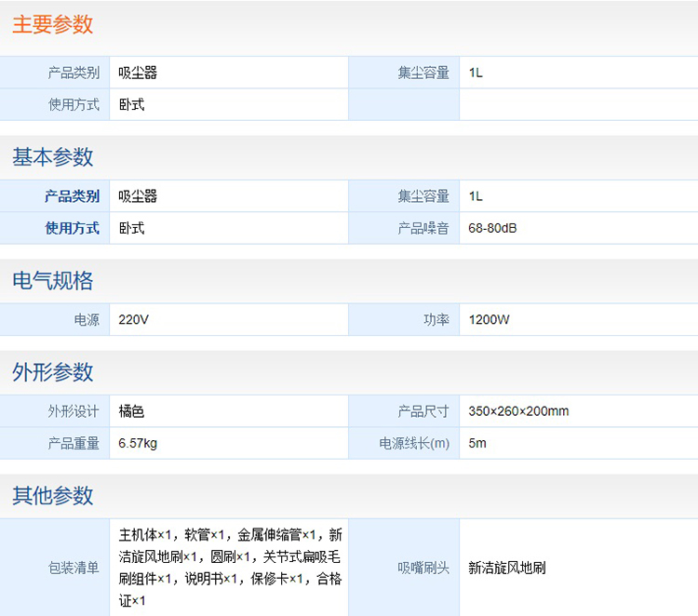
Task: Click the 1L value under 基本参数
Action: [x=476, y=196]
